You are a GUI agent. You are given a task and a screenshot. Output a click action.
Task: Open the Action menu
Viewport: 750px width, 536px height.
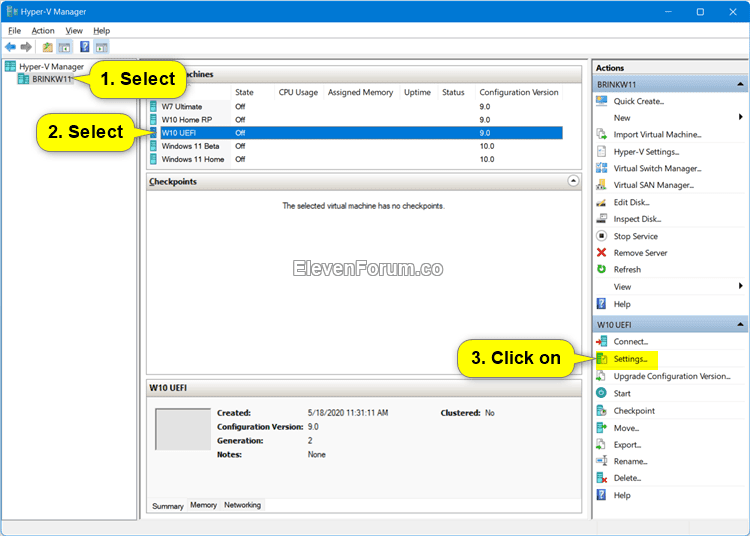[x=43, y=31]
